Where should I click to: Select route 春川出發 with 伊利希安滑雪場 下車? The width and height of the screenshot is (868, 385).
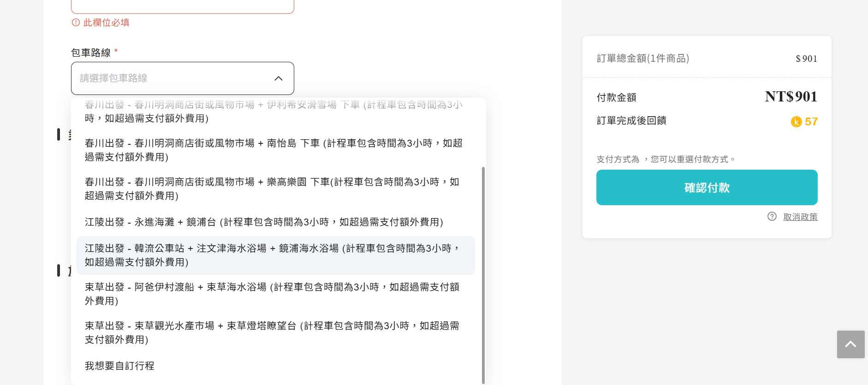275,111
